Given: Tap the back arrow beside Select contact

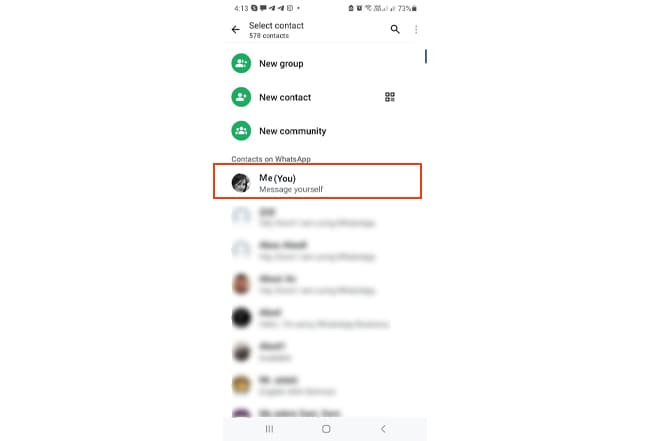Looking at the screenshot, I should point(235,29).
